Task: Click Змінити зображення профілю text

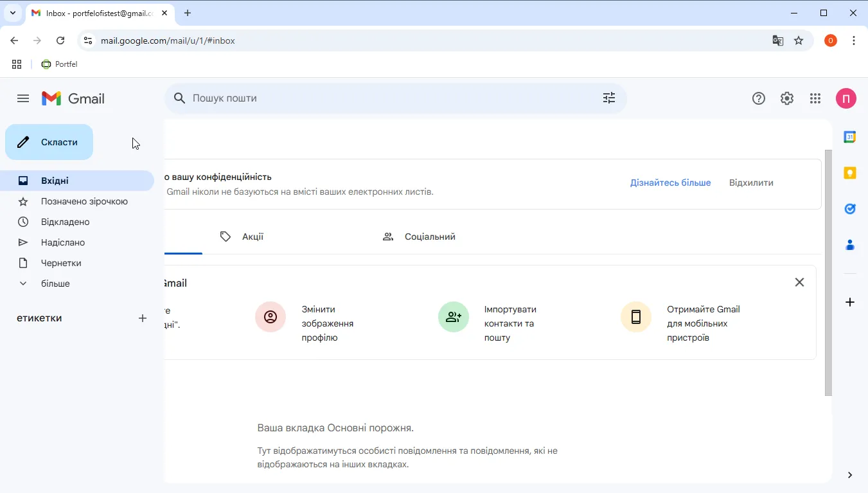Action: tap(328, 323)
